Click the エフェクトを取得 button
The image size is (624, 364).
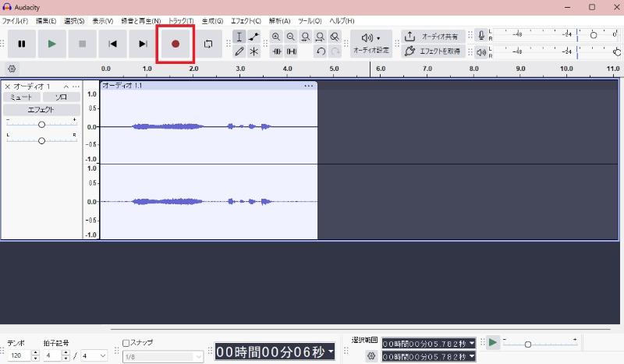(x=433, y=51)
